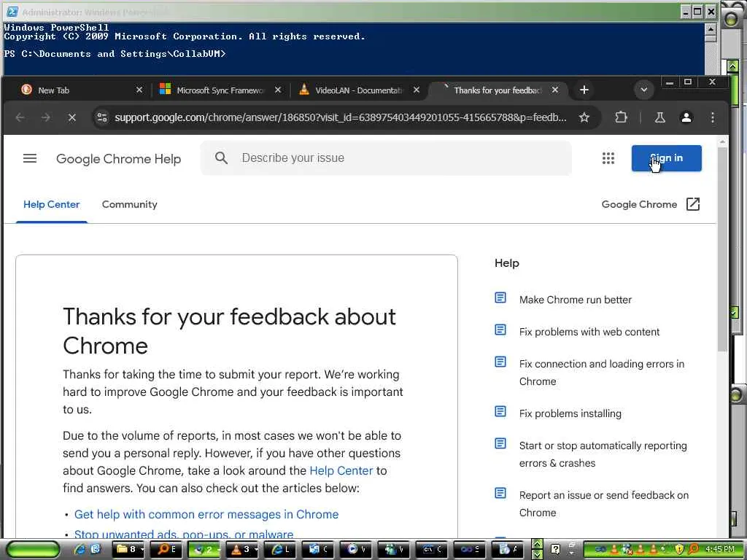Screen dimensions: 747x560
Task: Click the taskbar scroll-up arrow
Action: 537,545
